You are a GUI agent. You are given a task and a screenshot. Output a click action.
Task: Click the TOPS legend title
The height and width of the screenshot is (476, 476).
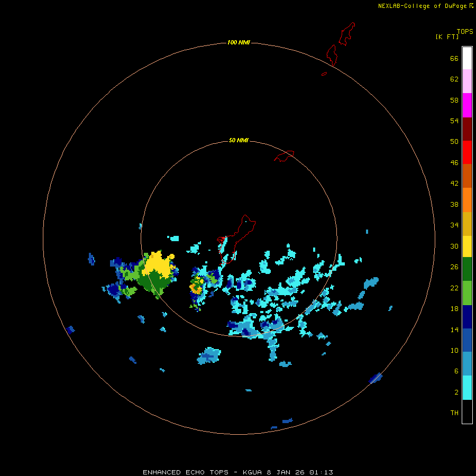pos(465,32)
